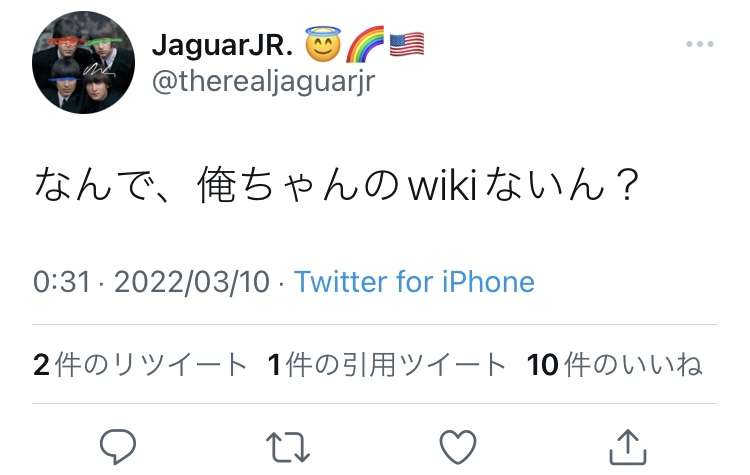
Task: Tap the bold retweet count number 2
Action: pyautogui.click(x=42, y=365)
